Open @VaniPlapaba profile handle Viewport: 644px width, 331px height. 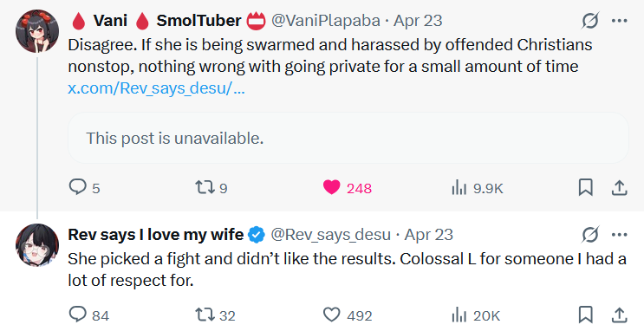tap(326, 21)
